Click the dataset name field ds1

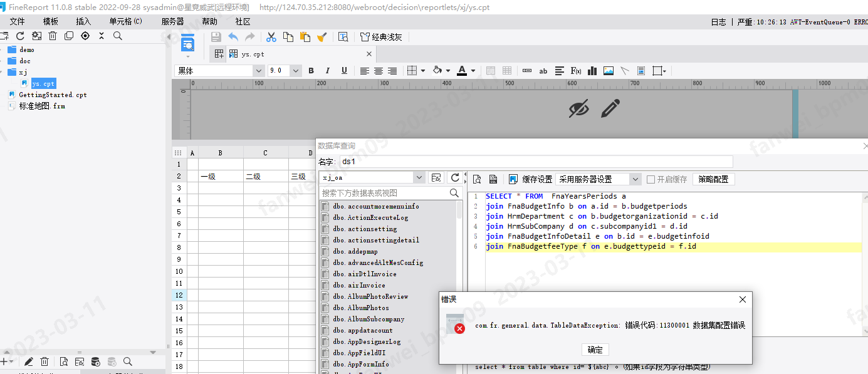536,162
